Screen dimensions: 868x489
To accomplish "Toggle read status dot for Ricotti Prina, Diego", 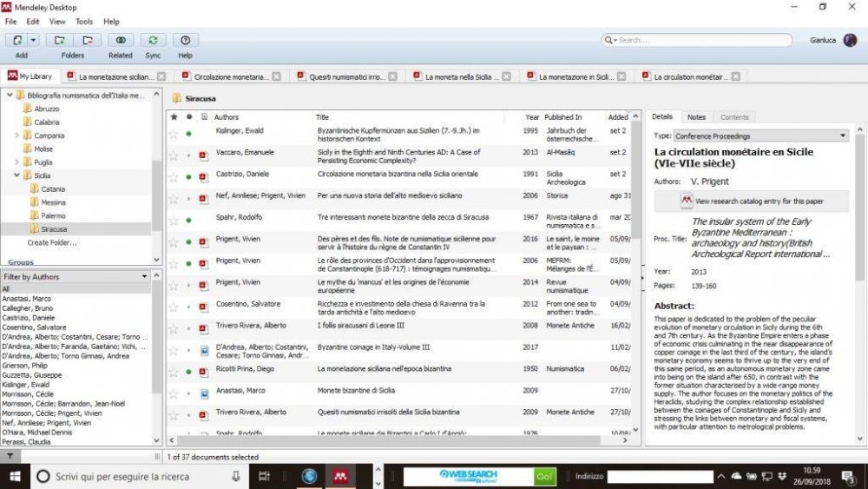I will point(188,372).
